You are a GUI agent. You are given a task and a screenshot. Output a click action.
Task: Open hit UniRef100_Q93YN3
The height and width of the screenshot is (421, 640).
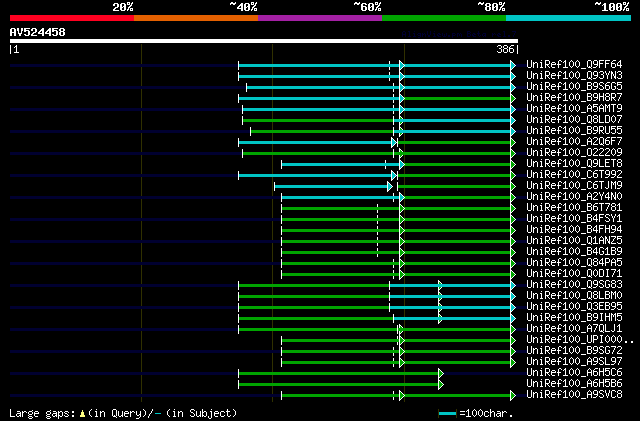point(574,76)
